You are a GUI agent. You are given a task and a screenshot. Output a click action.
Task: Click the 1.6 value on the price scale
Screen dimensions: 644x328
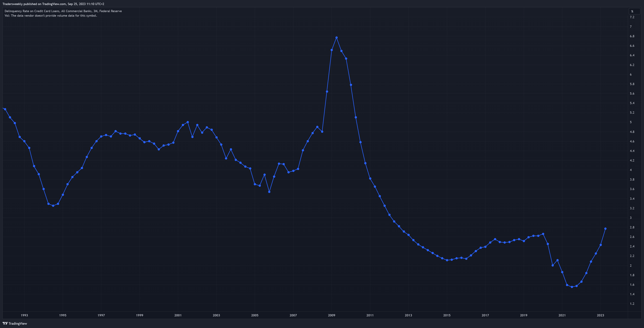[632, 285]
